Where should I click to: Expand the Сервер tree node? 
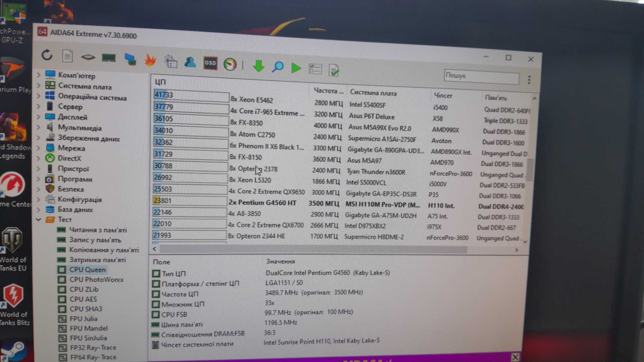point(39,106)
